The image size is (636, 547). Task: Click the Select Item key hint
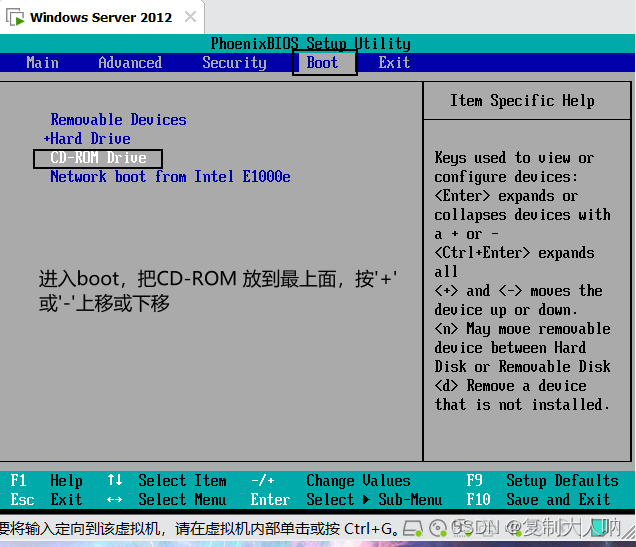167,481
